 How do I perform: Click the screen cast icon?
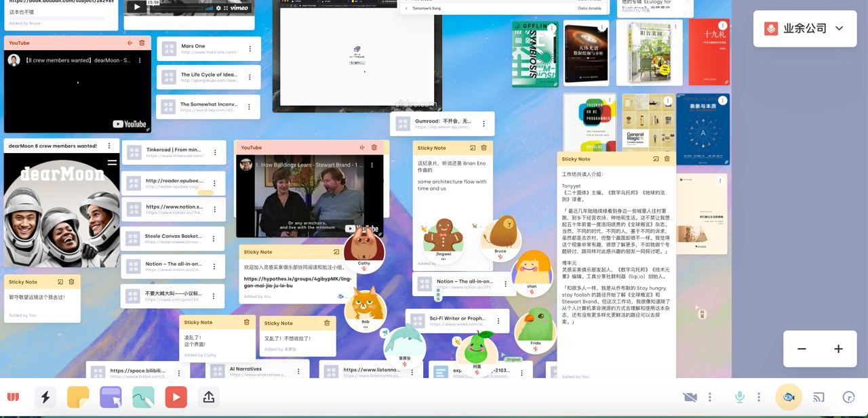pos(818,397)
